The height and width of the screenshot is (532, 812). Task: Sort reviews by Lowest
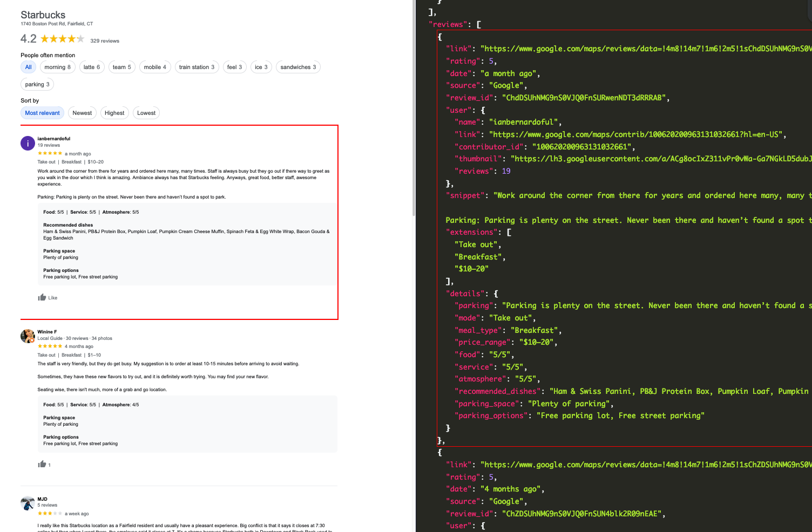coord(146,113)
